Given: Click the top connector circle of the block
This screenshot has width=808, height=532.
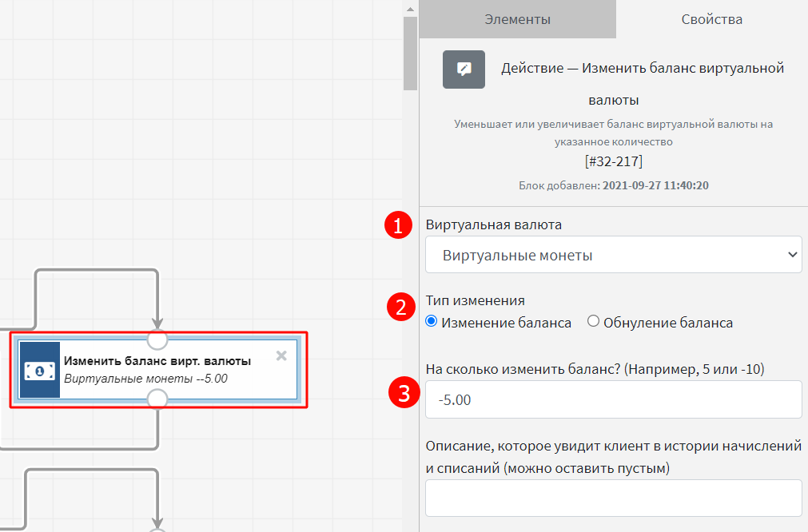Looking at the screenshot, I should tap(158, 339).
